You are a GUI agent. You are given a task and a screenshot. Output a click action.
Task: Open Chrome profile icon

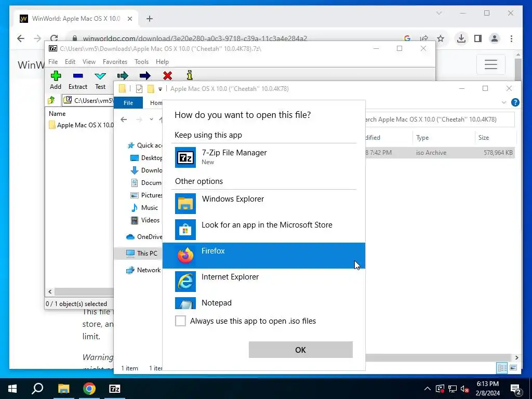click(495, 38)
